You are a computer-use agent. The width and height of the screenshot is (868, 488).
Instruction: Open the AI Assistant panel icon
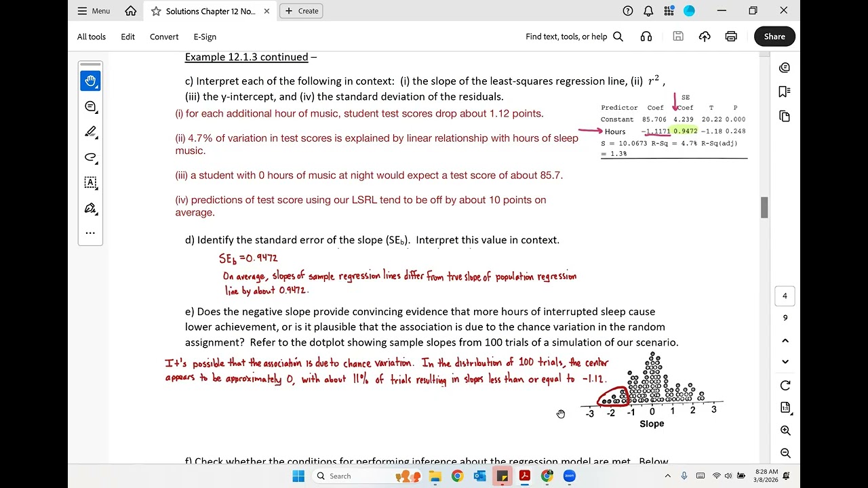(x=785, y=67)
